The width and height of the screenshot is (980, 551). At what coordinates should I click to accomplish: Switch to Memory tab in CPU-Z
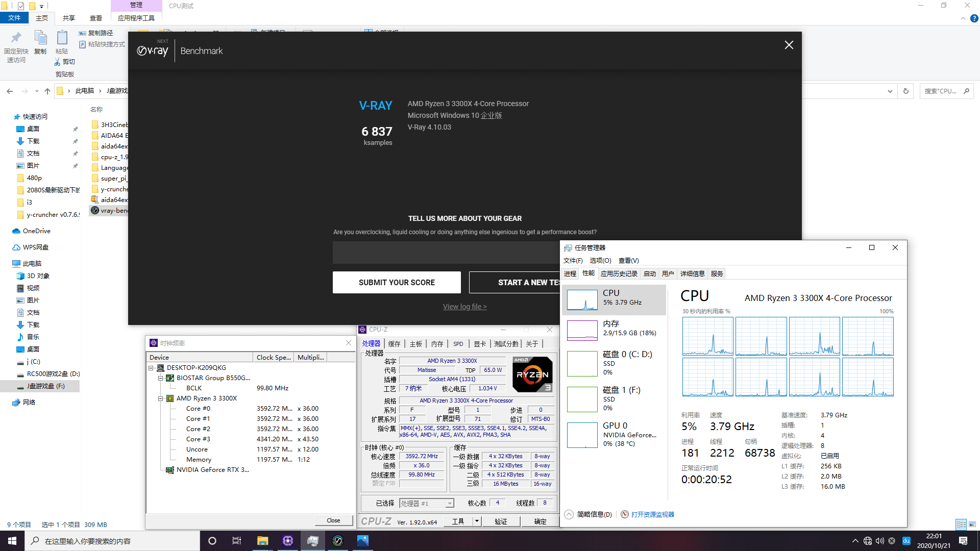(437, 344)
